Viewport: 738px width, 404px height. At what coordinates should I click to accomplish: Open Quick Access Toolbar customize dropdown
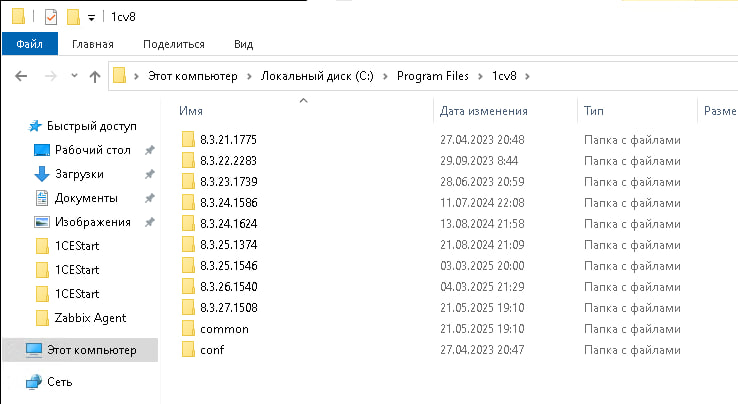[x=91, y=18]
